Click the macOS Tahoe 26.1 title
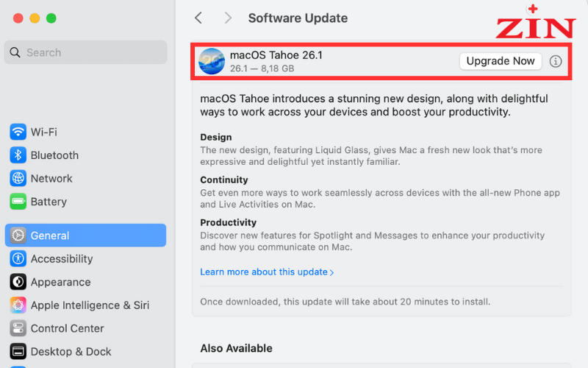The height and width of the screenshot is (368, 588). (x=276, y=55)
